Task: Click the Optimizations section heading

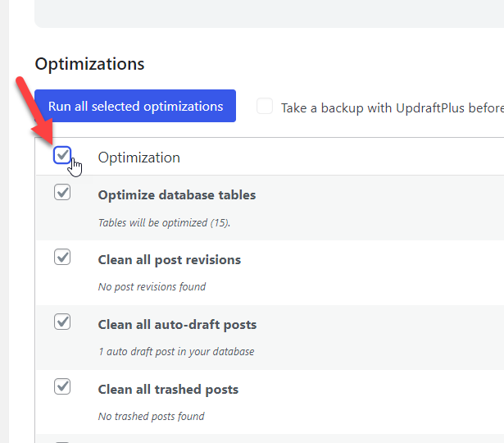Action: (89, 64)
